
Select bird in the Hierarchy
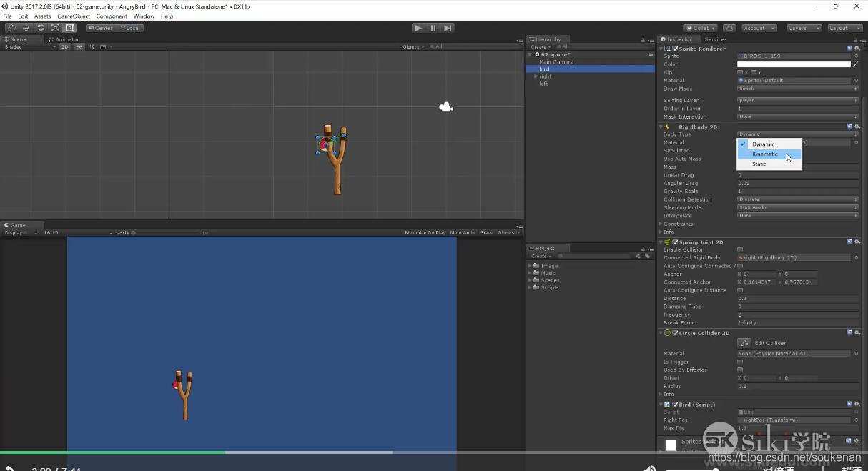point(591,69)
